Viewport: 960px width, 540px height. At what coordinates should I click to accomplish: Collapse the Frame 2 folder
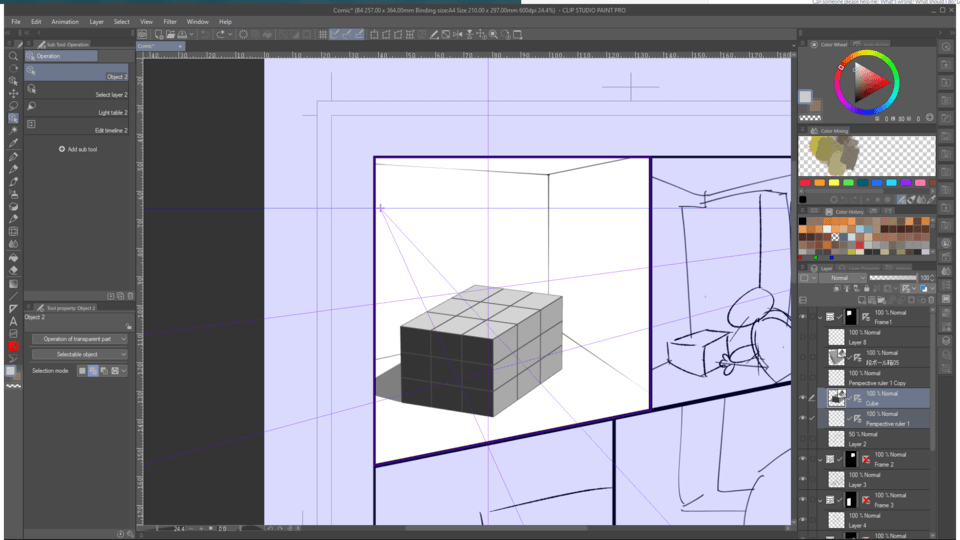[x=820, y=459]
